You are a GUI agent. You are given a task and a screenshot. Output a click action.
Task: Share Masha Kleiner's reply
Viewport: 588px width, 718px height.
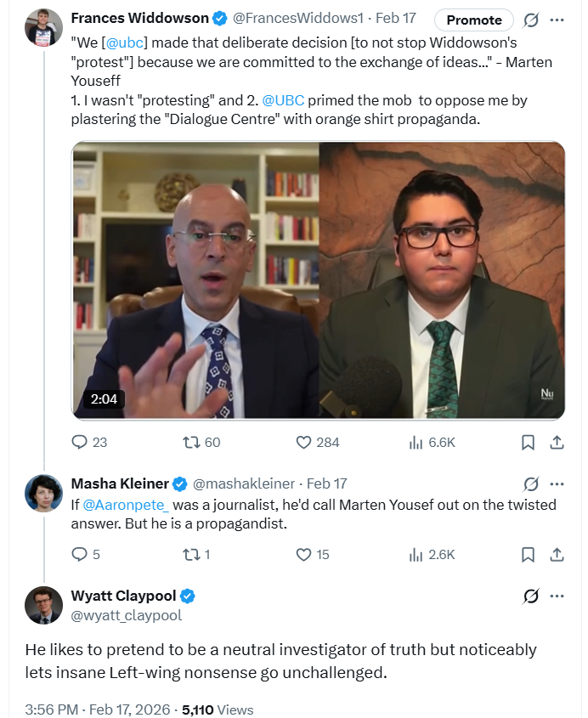tap(557, 554)
